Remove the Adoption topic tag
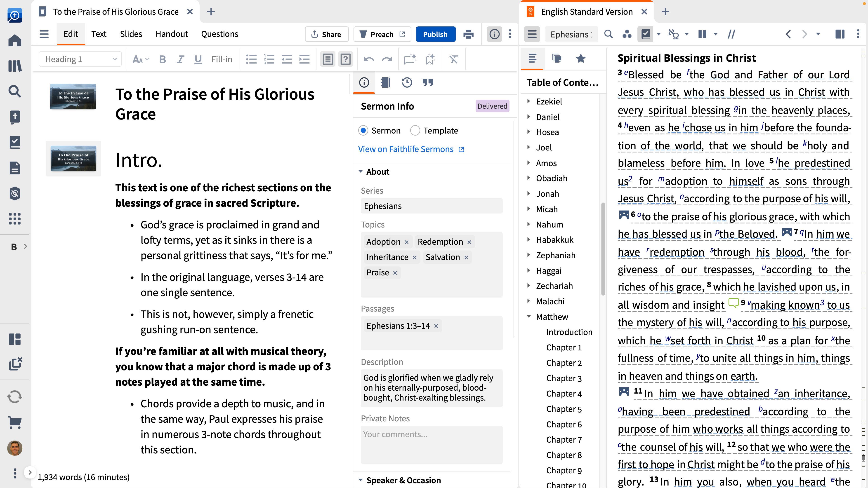868x488 pixels. tap(407, 242)
